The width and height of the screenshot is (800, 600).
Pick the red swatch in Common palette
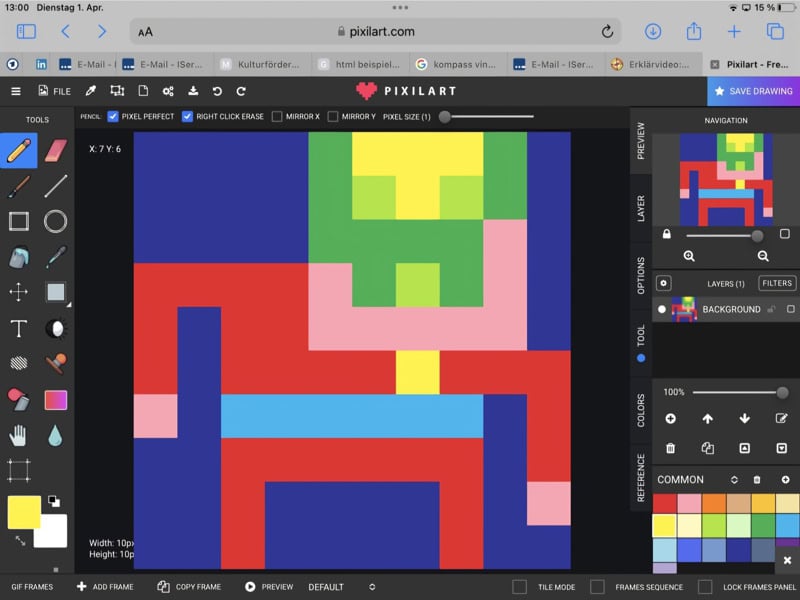664,503
